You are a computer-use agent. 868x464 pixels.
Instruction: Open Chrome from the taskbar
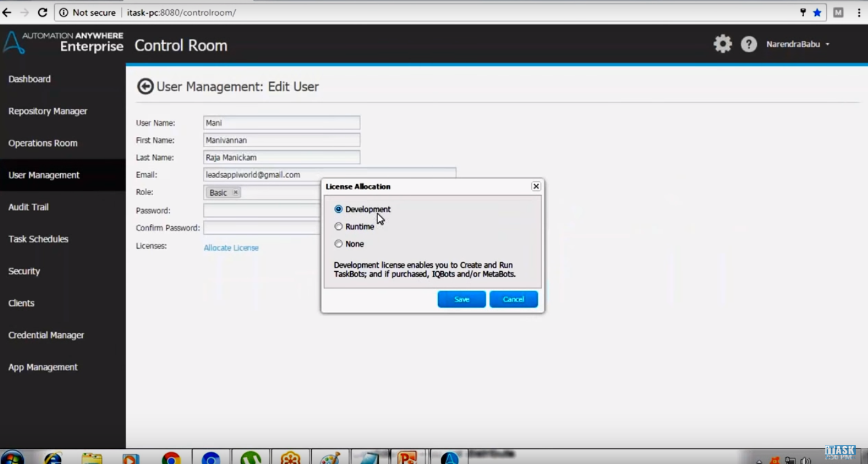[x=171, y=458]
